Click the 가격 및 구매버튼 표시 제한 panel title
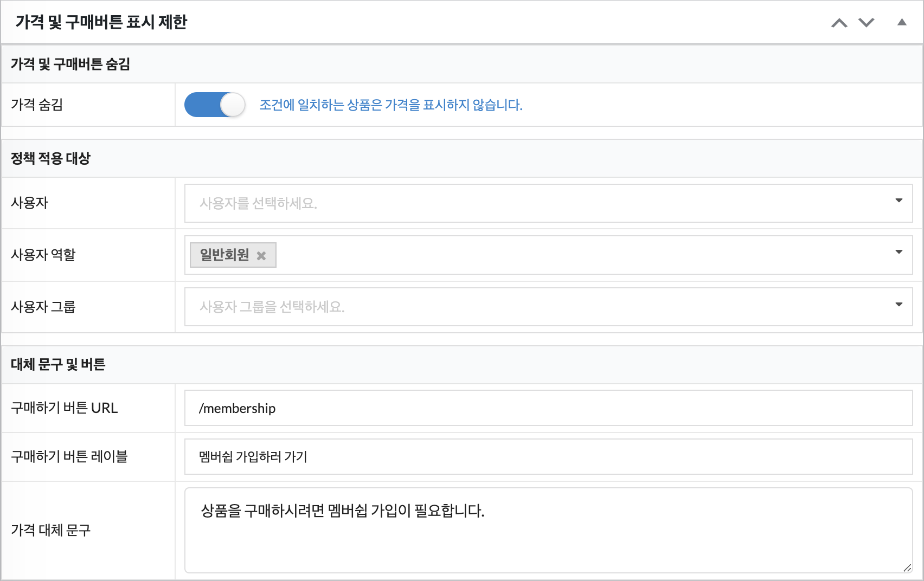Viewport: 924px width, 581px height. point(101,22)
